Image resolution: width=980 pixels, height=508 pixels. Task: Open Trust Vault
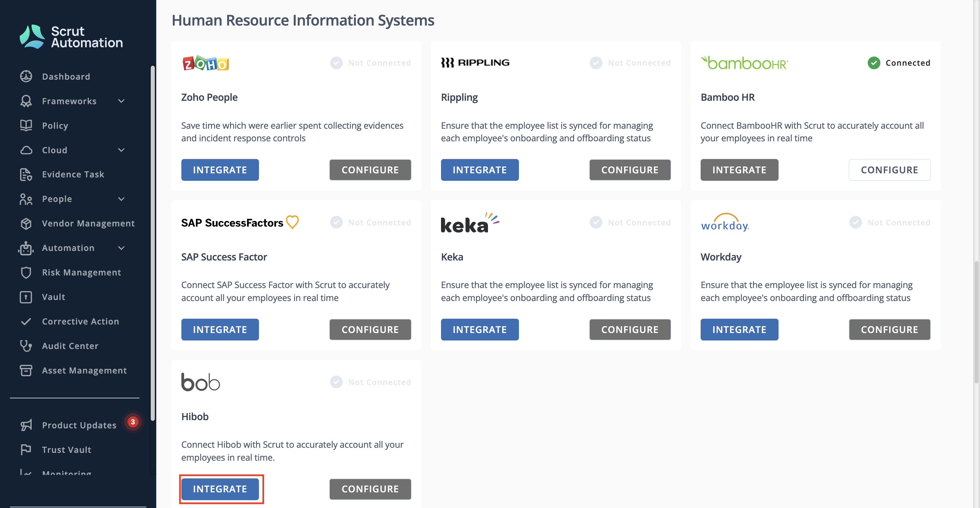click(67, 450)
